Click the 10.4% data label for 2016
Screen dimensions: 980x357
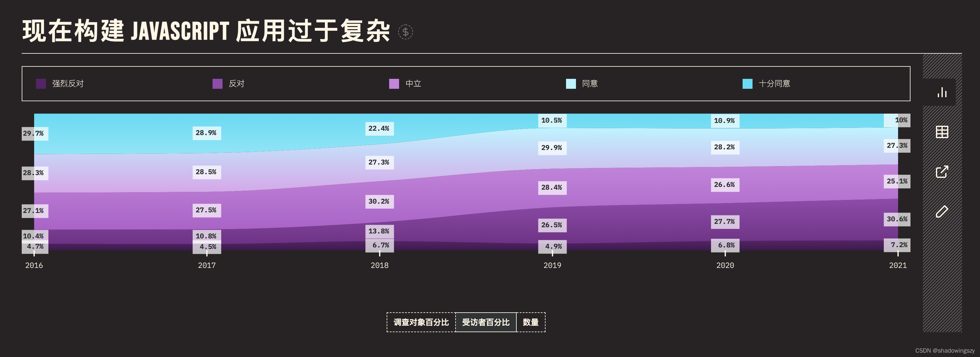click(x=35, y=236)
